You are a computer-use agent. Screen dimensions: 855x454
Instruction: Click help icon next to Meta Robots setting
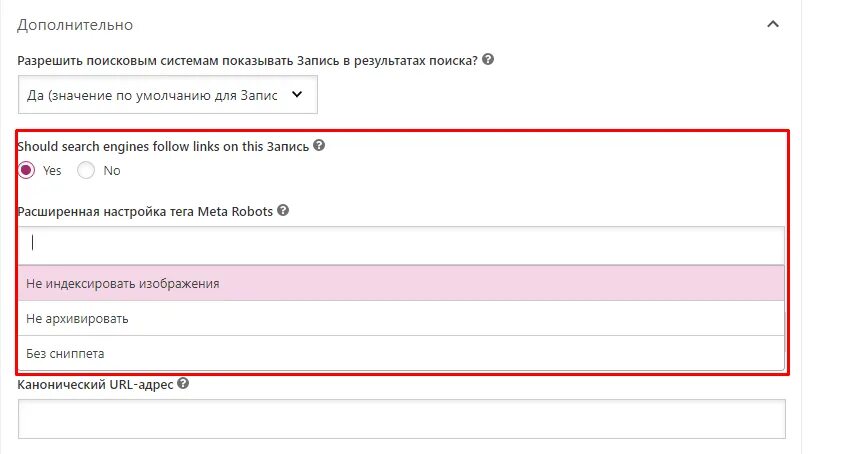[x=283, y=211]
